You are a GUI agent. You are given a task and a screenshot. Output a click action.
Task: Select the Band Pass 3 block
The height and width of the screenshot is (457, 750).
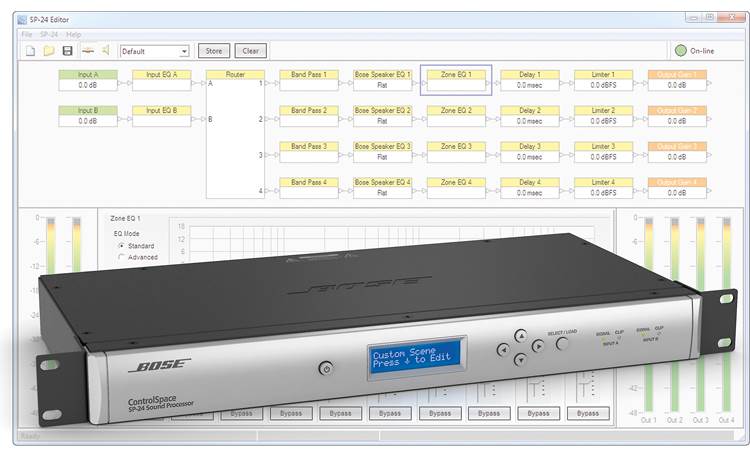[309, 152]
